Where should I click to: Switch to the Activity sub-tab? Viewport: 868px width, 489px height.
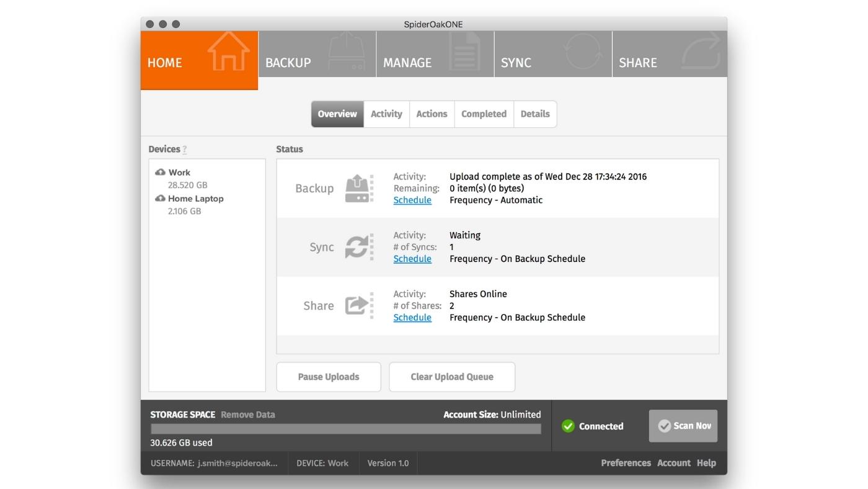(386, 114)
